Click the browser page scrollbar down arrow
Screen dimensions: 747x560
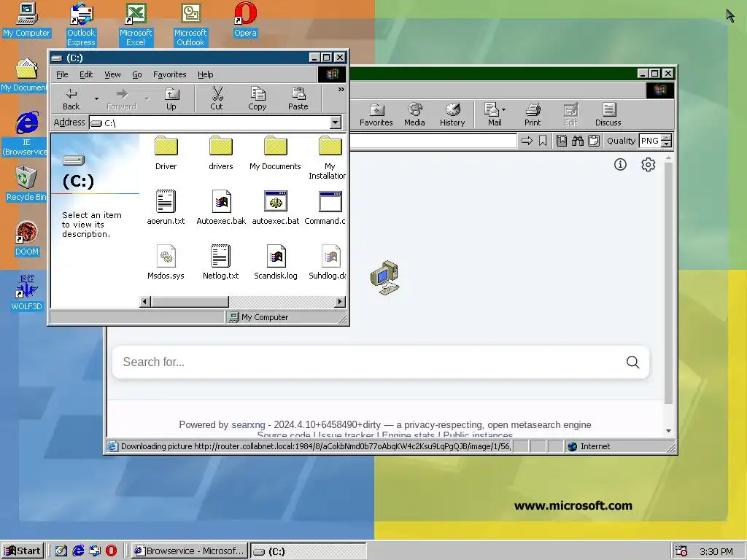[668, 431]
